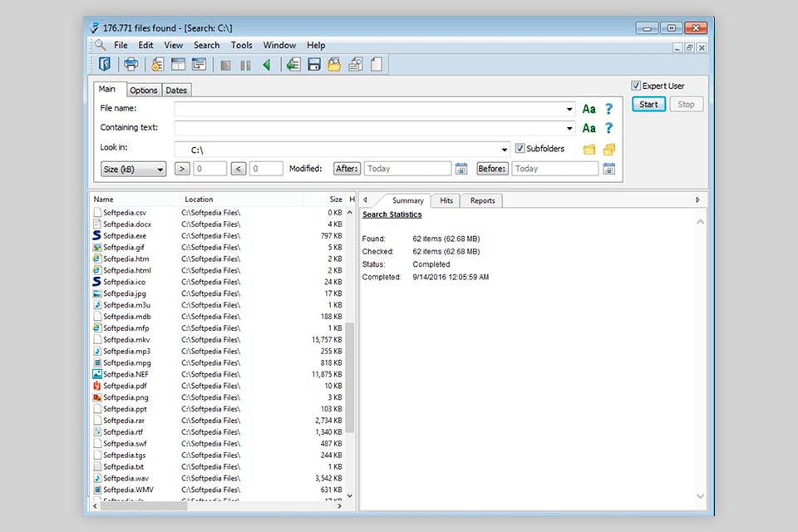Click the single folder browse icon

click(589, 149)
